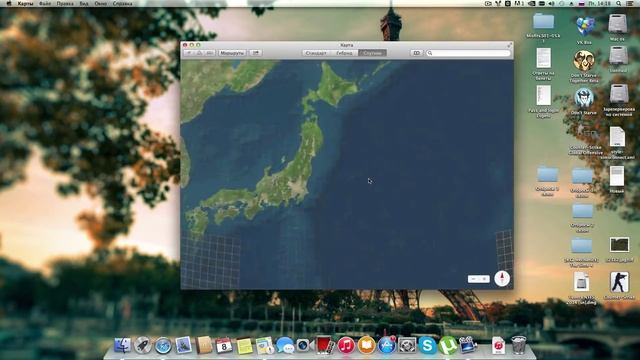Open yellow Stickies notes in the Dock
The image size is (640, 360).
pos(244,346)
